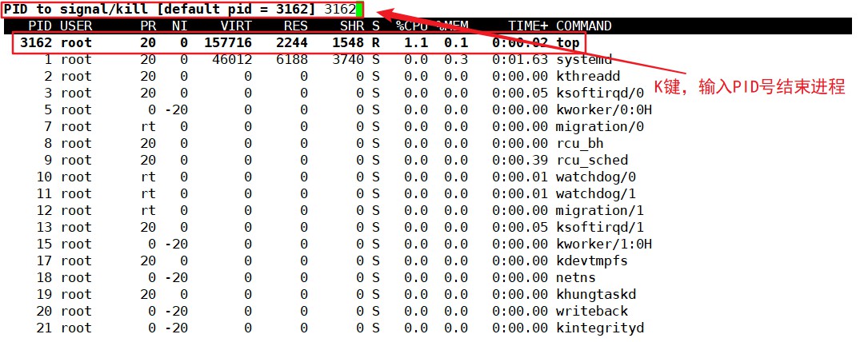Select the rcu_bh process command

click(579, 144)
